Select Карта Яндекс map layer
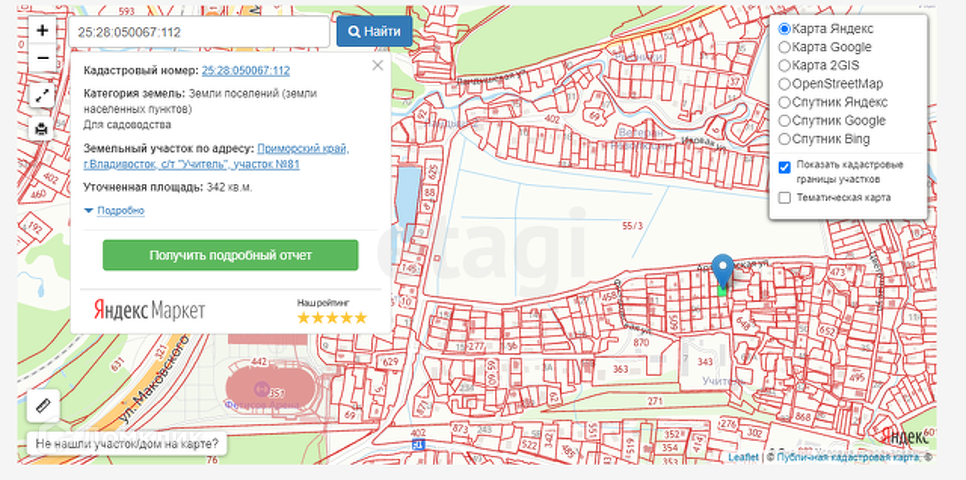The height and width of the screenshot is (480, 966). coord(784,28)
